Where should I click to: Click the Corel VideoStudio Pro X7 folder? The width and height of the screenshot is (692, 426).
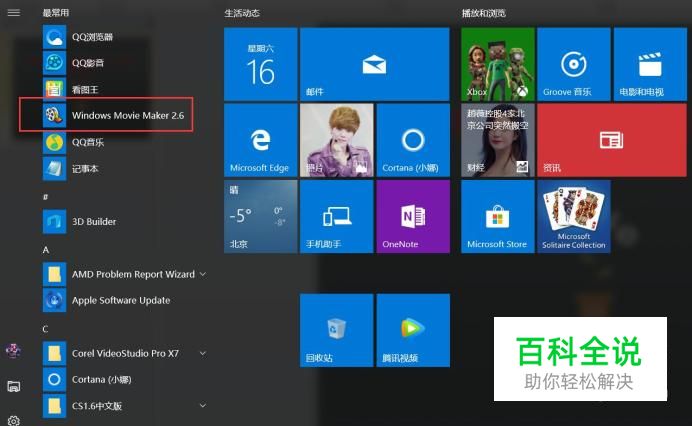pos(126,353)
